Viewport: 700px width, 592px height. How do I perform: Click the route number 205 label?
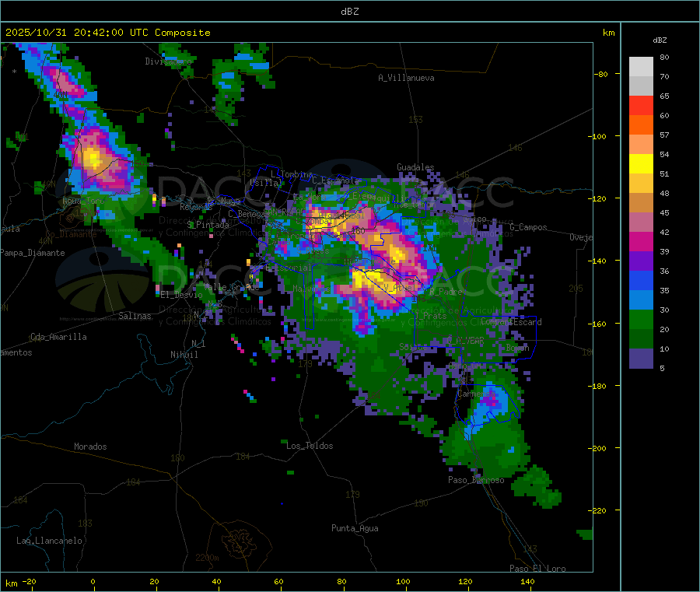[x=576, y=289]
